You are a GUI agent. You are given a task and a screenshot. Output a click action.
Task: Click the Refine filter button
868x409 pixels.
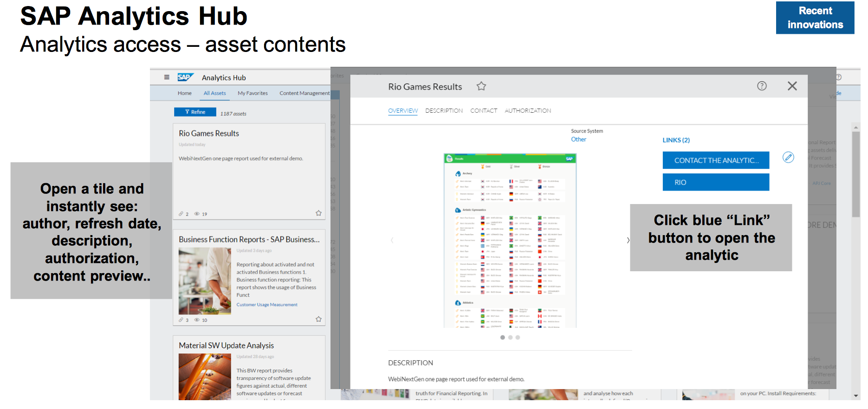coord(195,112)
